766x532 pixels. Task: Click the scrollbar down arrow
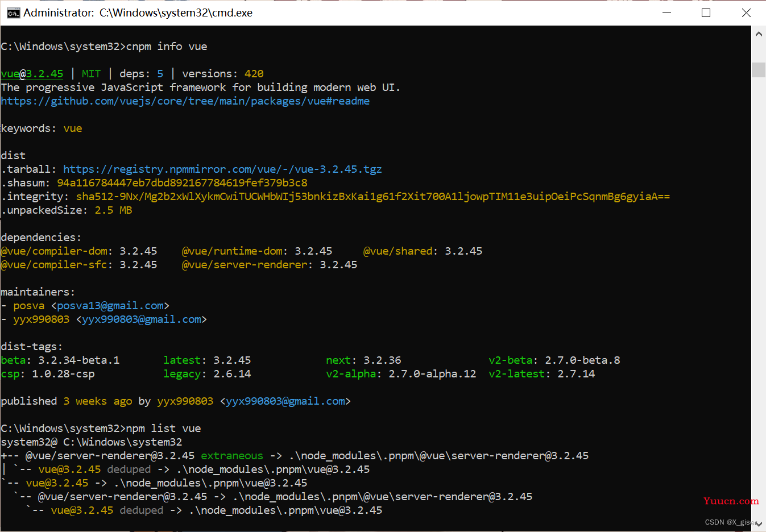[759, 523]
